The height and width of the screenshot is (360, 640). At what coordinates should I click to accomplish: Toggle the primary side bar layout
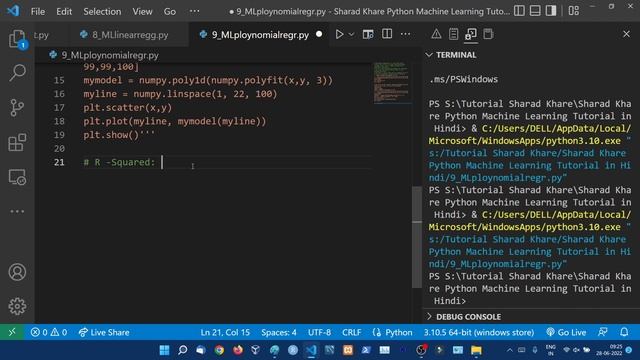(x=519, y=11)
